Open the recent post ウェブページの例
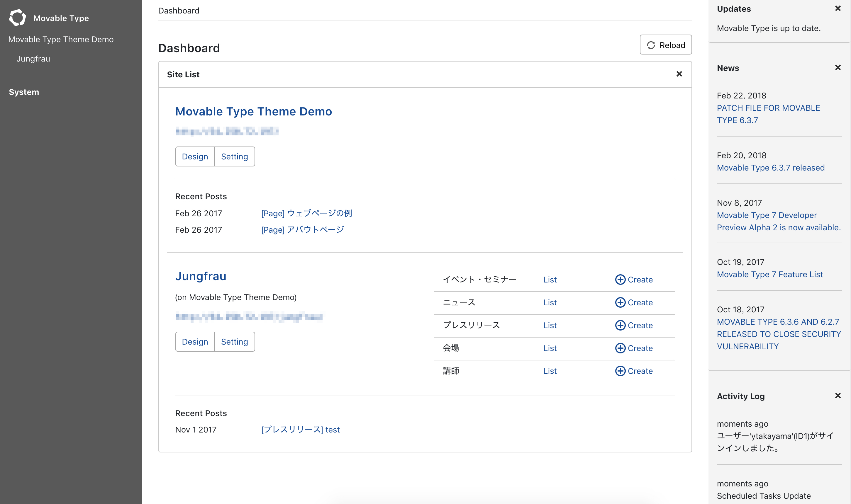The height and width of the screenshot is (504, 851). 306,213
